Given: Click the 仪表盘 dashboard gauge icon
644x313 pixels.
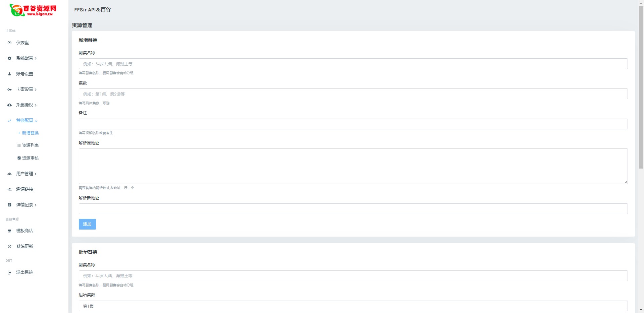Looking at the screenshot, I should 9,43.
